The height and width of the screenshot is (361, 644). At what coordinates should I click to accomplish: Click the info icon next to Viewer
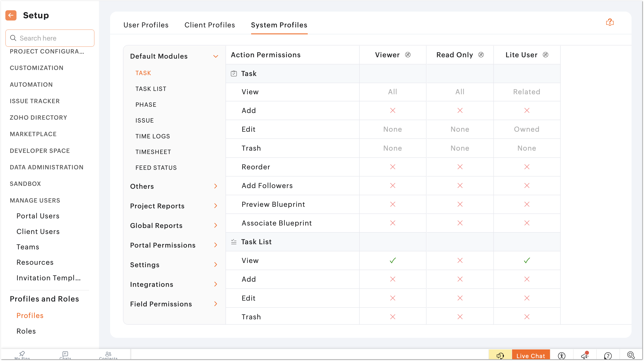click(x=408, y=55)
